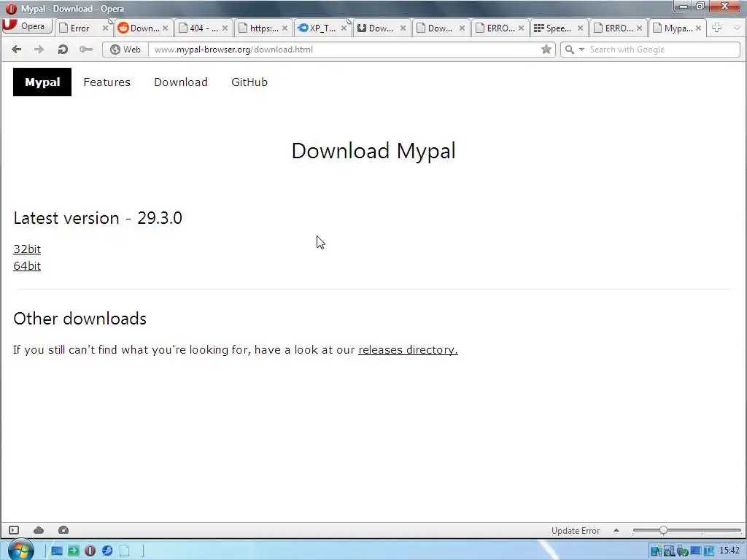Open the Windows Start orb
The width and height of the screenshot is (747, 560).
[x=20, y=550]
